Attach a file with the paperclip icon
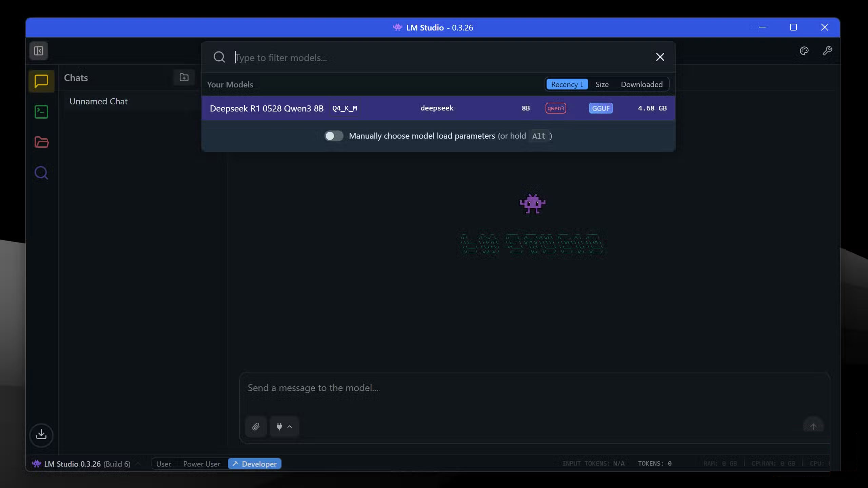Viewport: 868px width, 488px height. coord(256,426)
